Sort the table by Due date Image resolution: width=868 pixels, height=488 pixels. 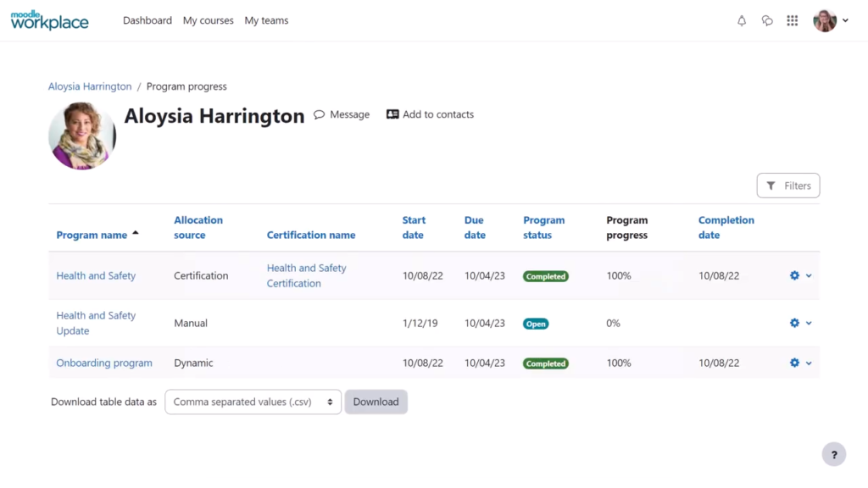click(475, 227)
